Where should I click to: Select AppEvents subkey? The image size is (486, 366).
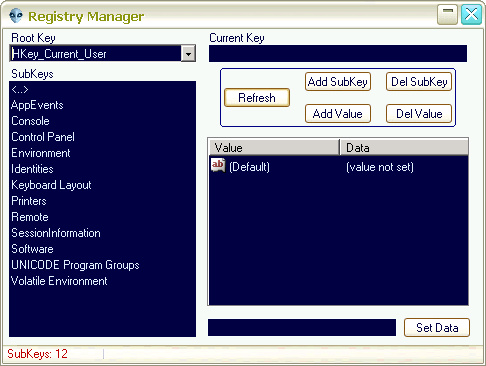click(102, 105)
